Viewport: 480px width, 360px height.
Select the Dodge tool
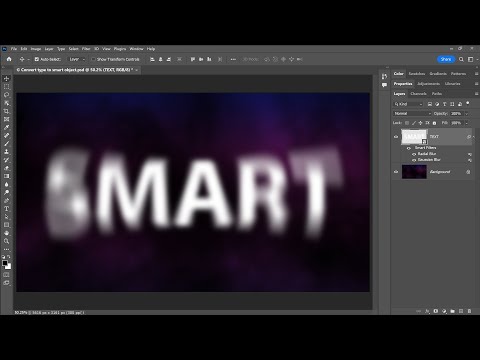click(x=6, y=192)
